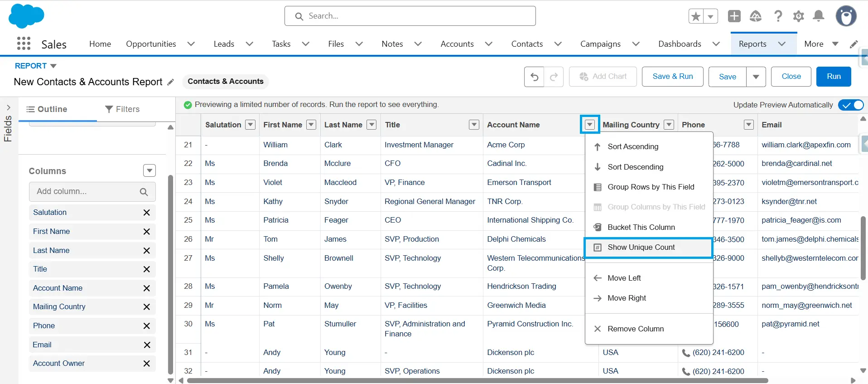Open the Favorites list dropdown arrow
The height and width of the screenshot is (384, 868).
[x=710, y=17]
